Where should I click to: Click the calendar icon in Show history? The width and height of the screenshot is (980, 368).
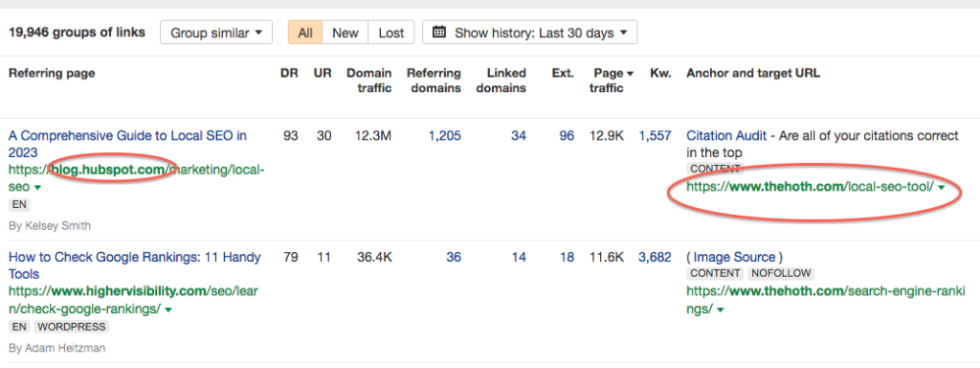click(438, 33)
